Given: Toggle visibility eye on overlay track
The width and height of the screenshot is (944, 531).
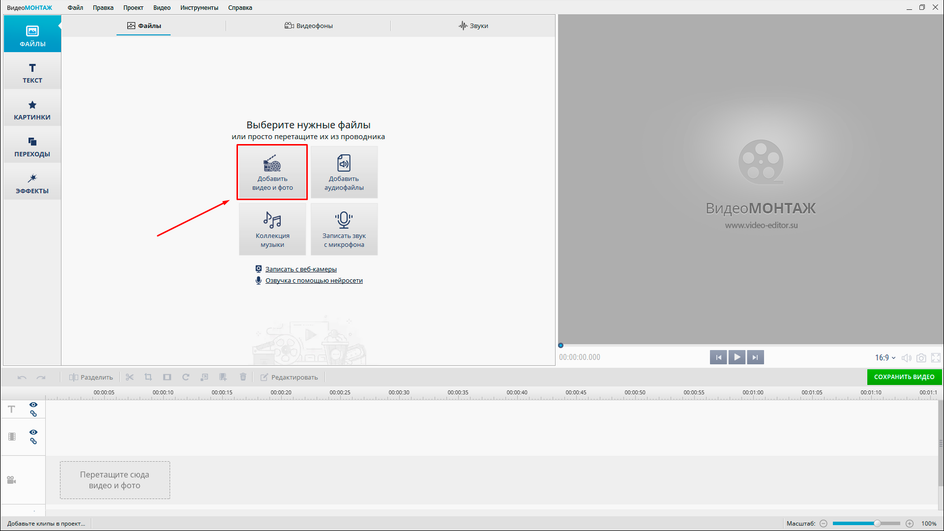Looking at the screenshot, I should (x=33, y=432).
